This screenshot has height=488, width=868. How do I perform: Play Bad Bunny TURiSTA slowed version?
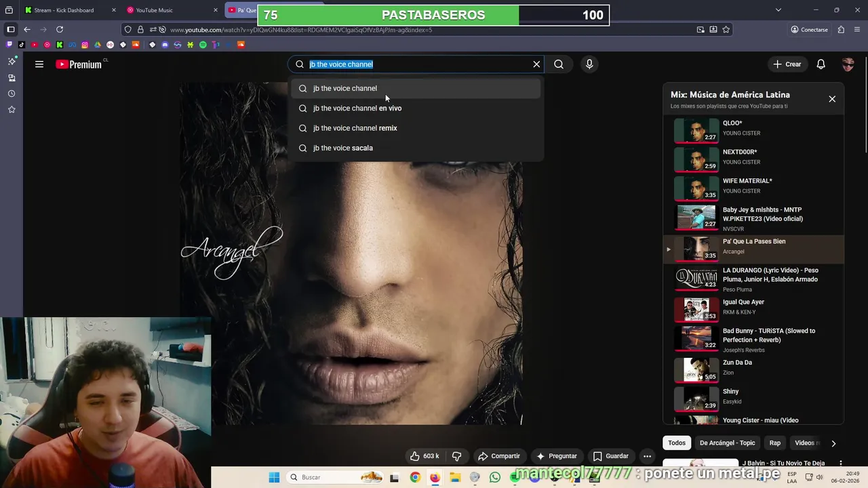(x=753, y=340)
